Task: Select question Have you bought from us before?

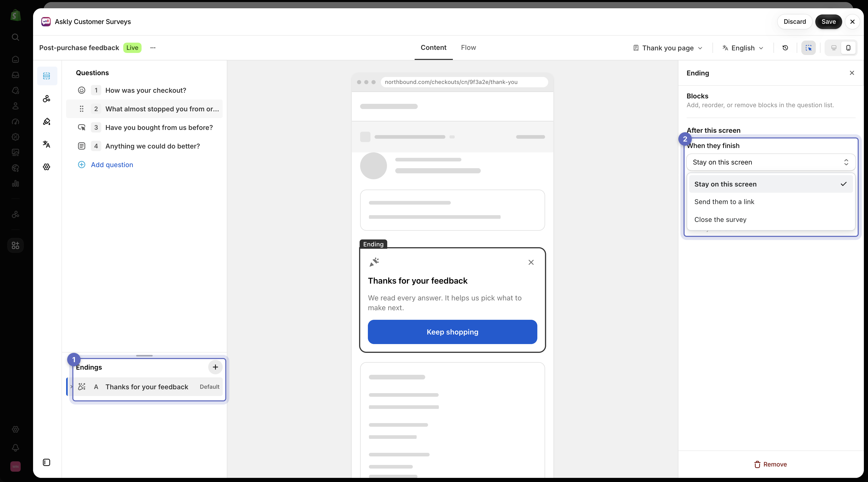Action: point(144,127)
